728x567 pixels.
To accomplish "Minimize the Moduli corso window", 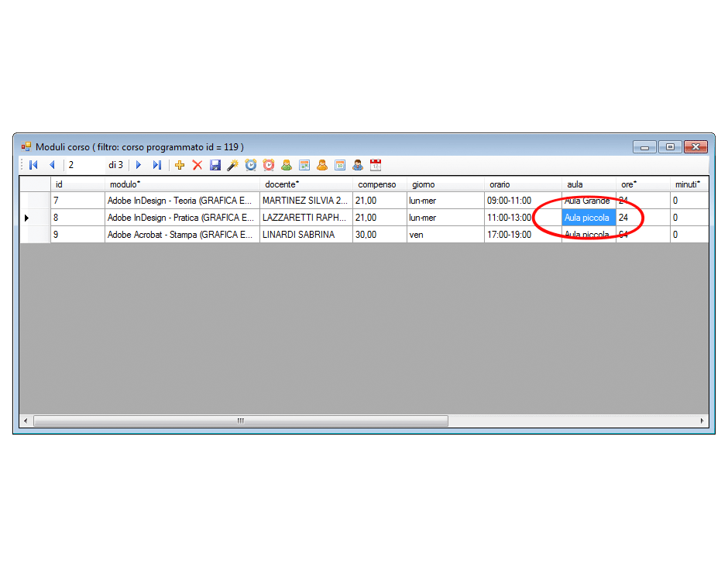I will click(644, 146).
